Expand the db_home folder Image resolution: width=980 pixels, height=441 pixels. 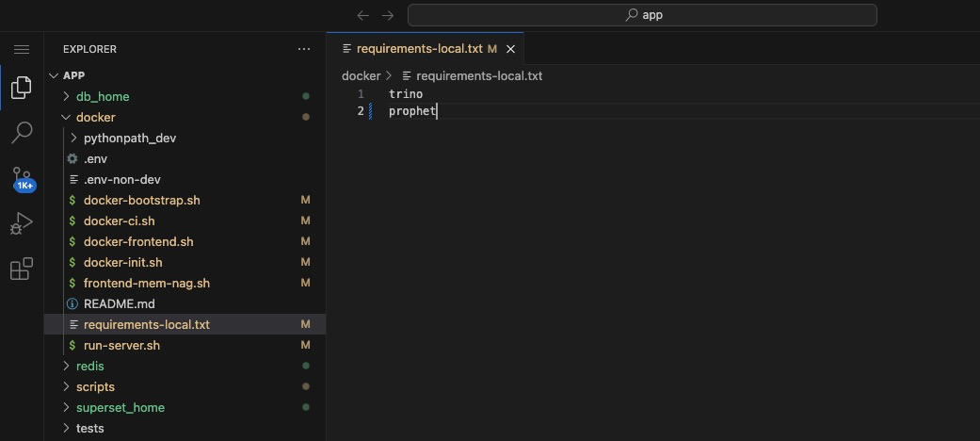point(66,97)
